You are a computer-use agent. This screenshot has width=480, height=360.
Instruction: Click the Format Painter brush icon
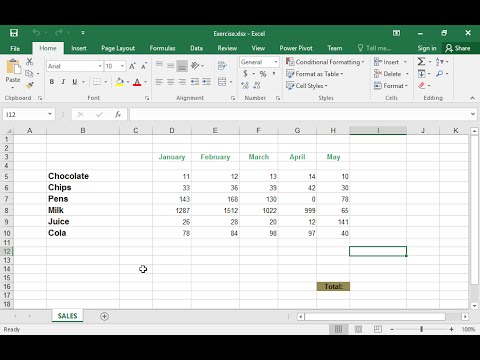click(30, 85)
